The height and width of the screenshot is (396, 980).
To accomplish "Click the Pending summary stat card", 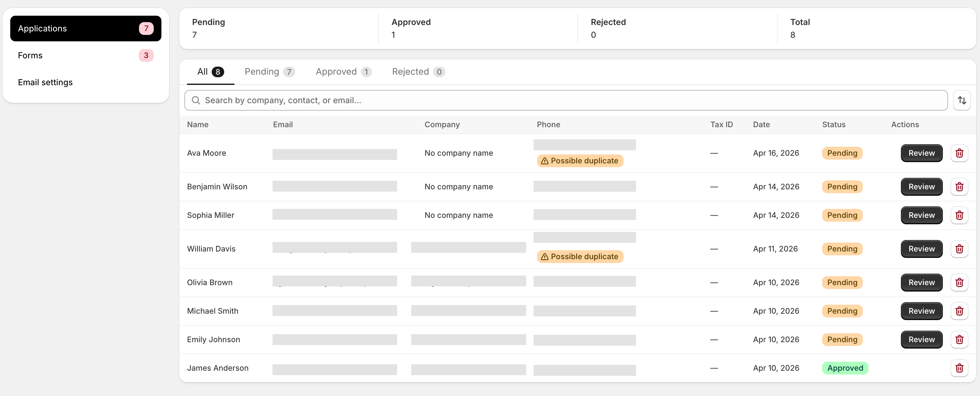I will pos(279,29).
